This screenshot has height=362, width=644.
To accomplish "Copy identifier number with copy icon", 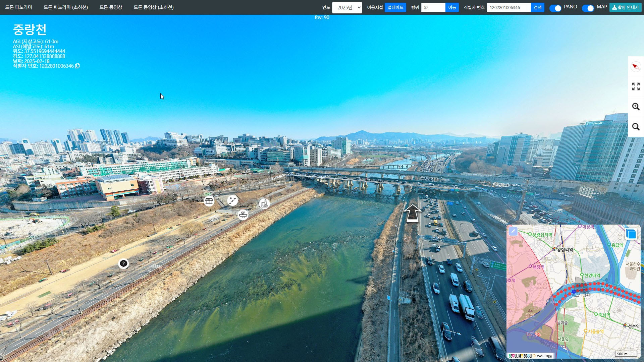I will [x=77, y=66].
